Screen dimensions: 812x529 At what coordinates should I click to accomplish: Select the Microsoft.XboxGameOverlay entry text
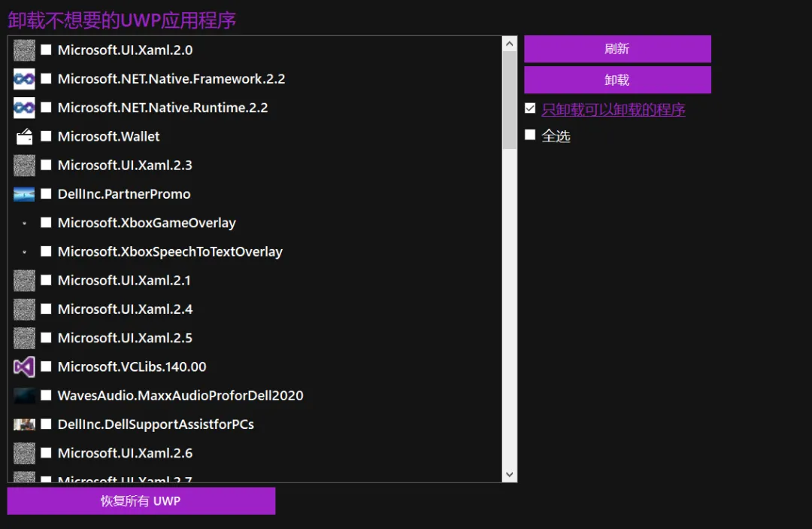coord(147,223)
